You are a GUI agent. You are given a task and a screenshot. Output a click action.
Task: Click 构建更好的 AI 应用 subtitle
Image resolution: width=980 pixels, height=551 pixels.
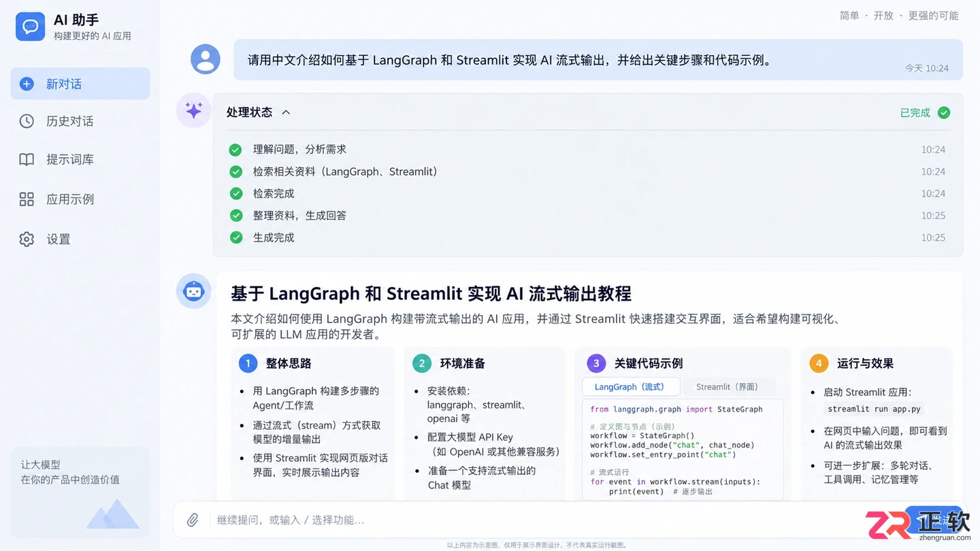click(93, 35)
